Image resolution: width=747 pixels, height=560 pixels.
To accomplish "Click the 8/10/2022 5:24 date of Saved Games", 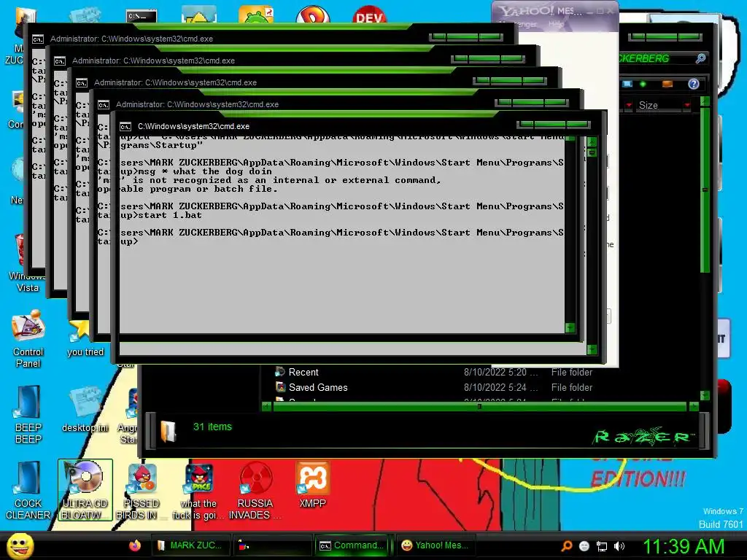I will point(500,388).
